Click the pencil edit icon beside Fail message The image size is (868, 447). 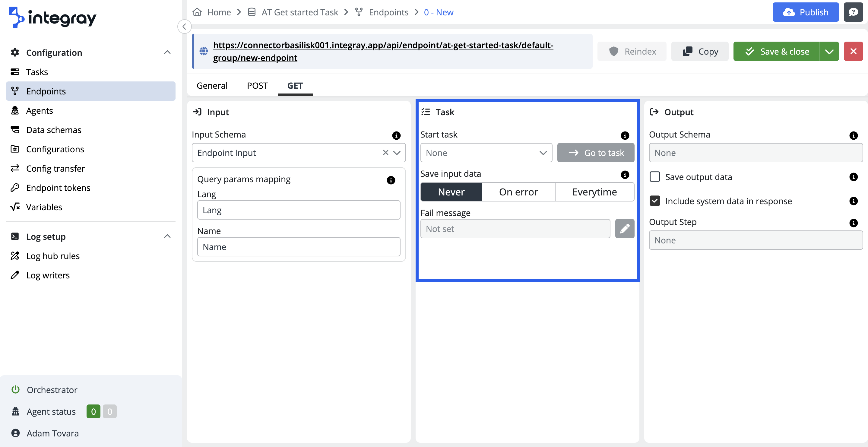point(624,229)
